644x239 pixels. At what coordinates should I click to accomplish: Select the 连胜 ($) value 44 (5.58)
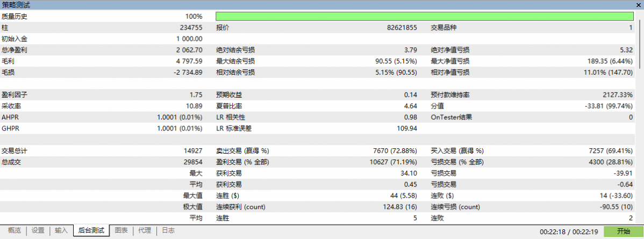404,195
